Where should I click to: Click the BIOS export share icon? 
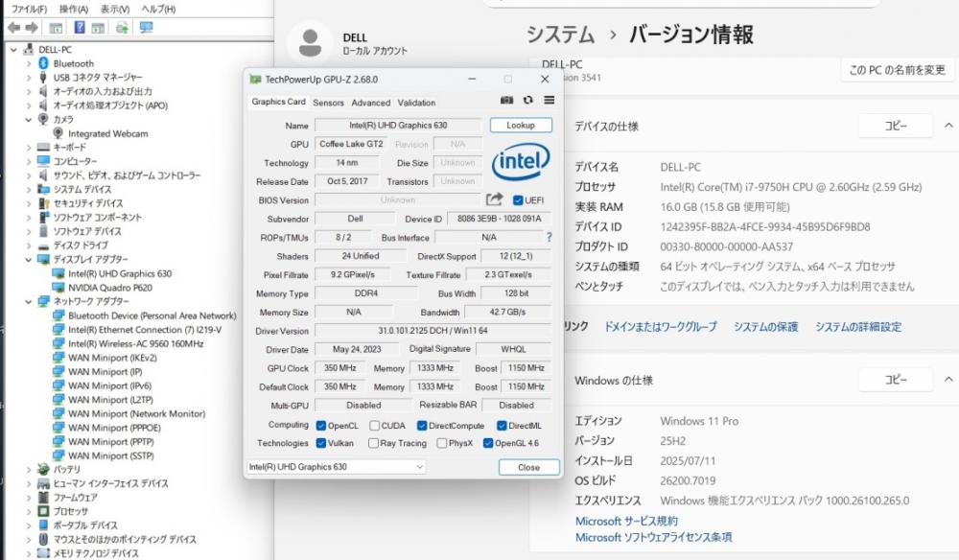[x=494, y=199]
